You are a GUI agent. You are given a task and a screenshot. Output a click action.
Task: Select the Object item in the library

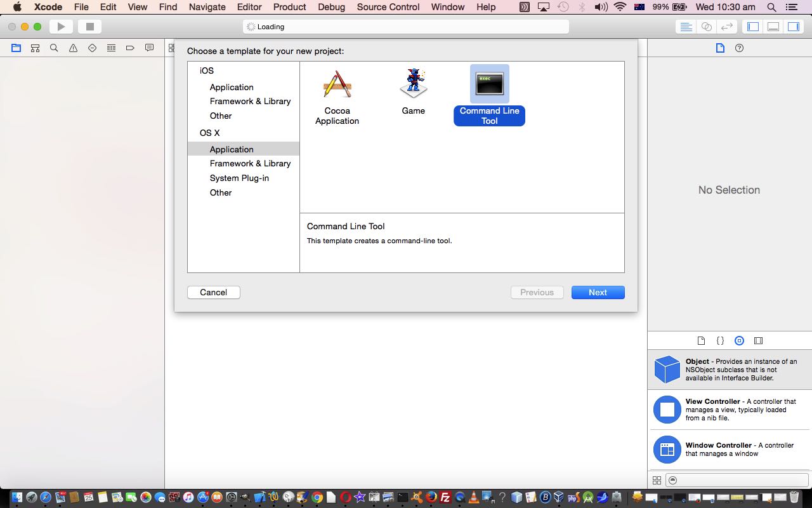click(x=730, y=370)
